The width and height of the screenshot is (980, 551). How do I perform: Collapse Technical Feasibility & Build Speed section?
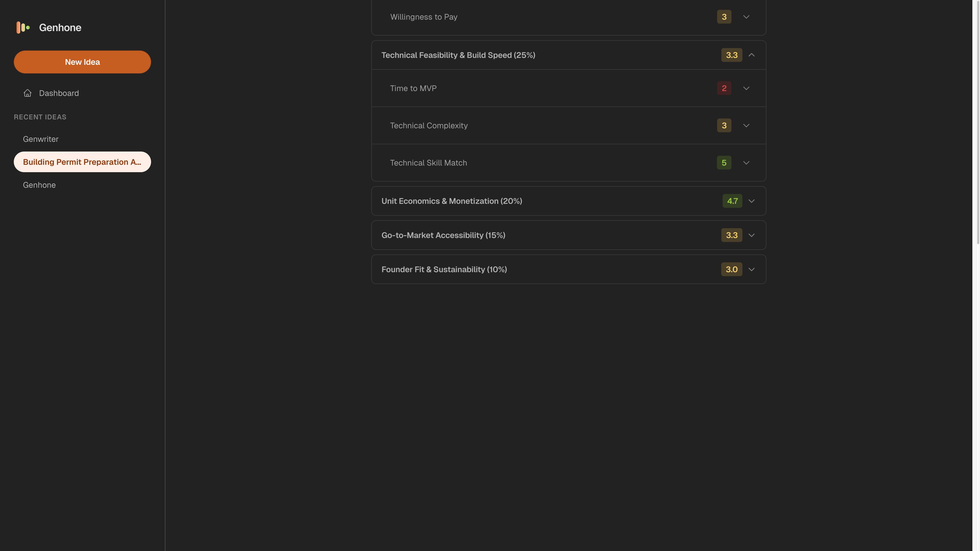click(x=751, y=55)
